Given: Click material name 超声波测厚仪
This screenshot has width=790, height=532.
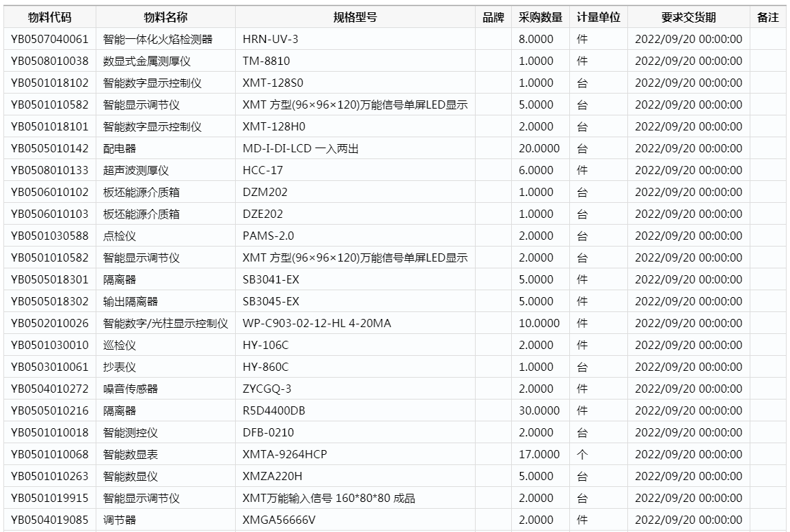Looking at the screenshot, I should (136, 170).
